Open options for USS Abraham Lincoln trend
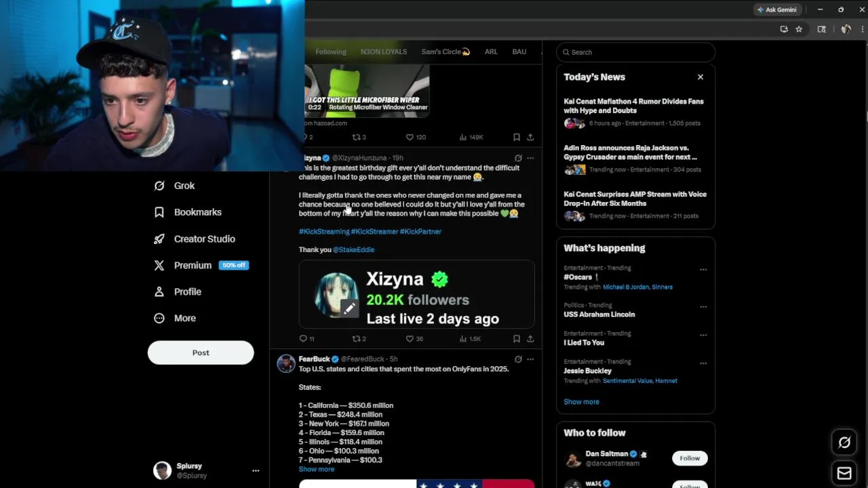The height and width of the screenshot is (488, 868). pos(703,306)
